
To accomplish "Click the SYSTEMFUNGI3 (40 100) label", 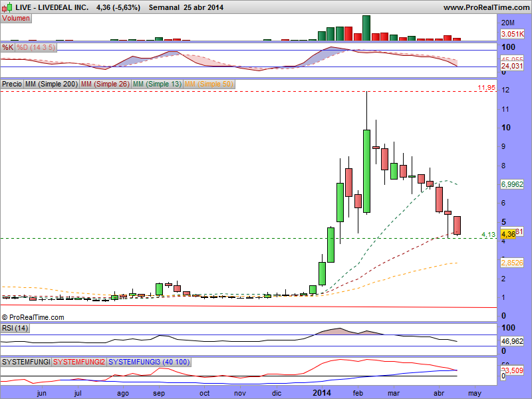I will 149,362.
